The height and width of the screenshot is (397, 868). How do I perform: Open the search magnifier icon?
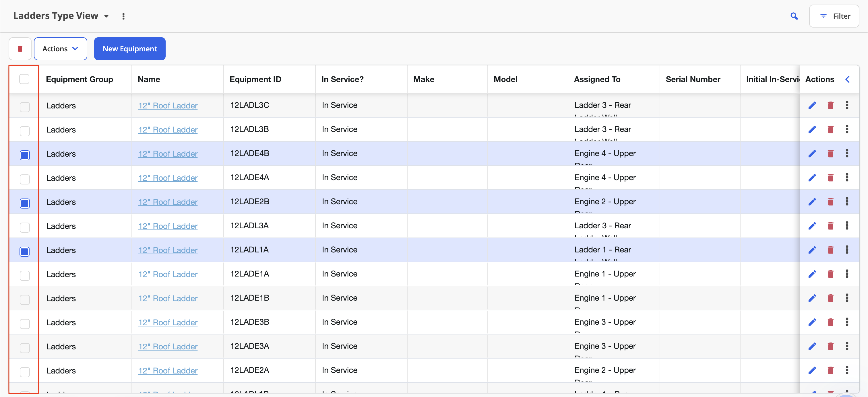point(794,16)
